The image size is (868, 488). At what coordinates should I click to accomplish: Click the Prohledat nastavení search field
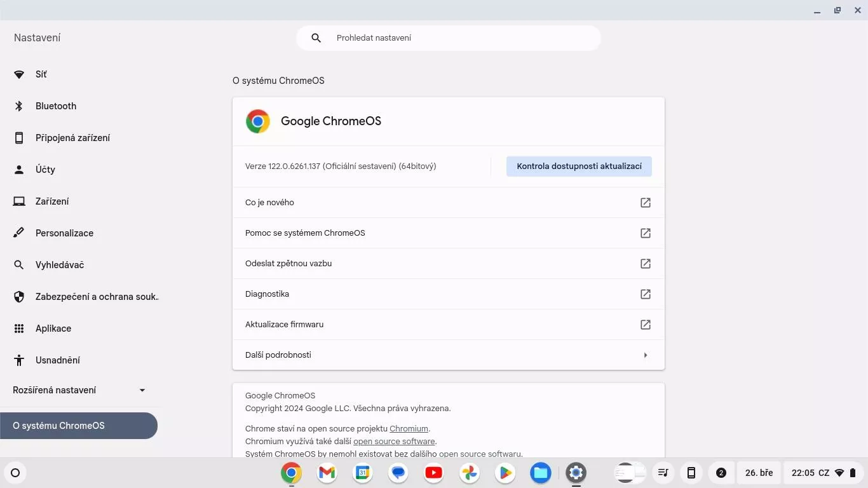point(449,38)
